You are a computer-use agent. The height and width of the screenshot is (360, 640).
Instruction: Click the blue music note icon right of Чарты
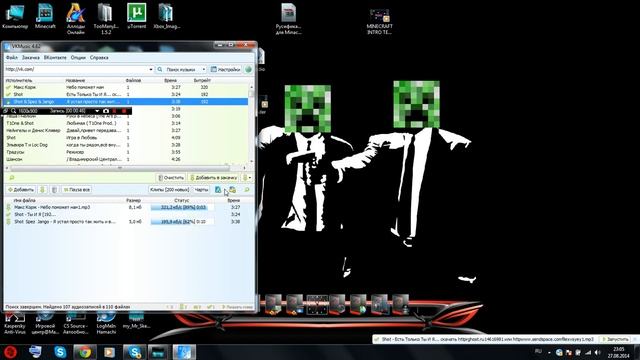[x=218, y=190]
